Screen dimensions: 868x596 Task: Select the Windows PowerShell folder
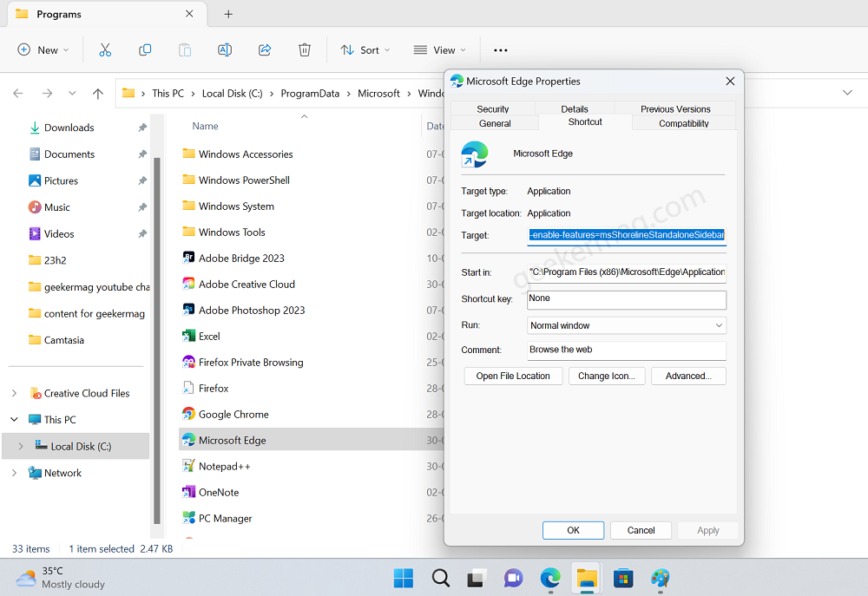(244, 180)
